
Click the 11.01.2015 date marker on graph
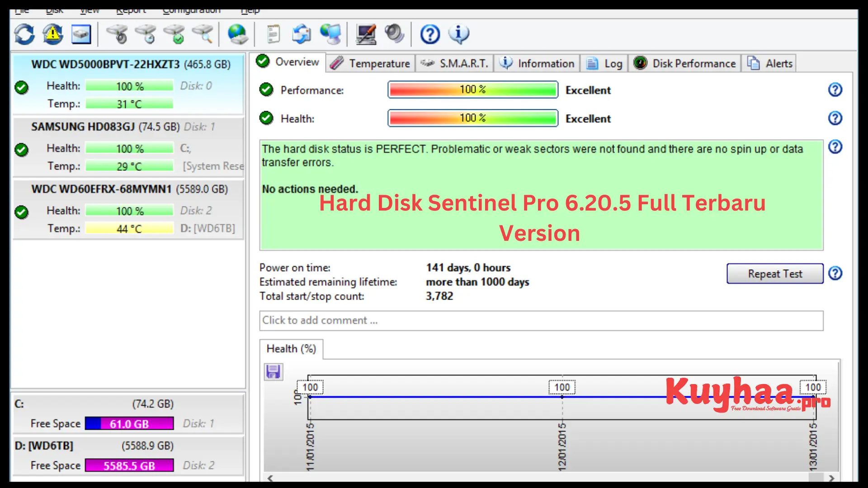coord(310,447)
